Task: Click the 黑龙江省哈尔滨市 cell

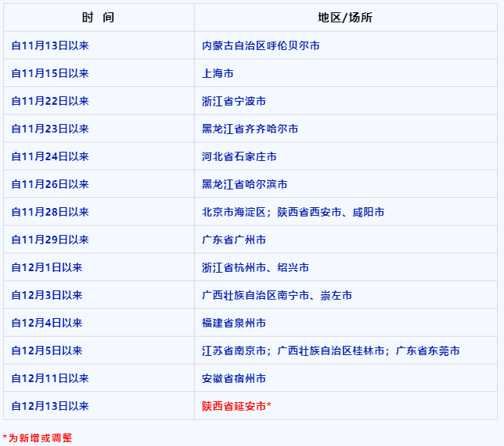Action: tap(345, 184)
